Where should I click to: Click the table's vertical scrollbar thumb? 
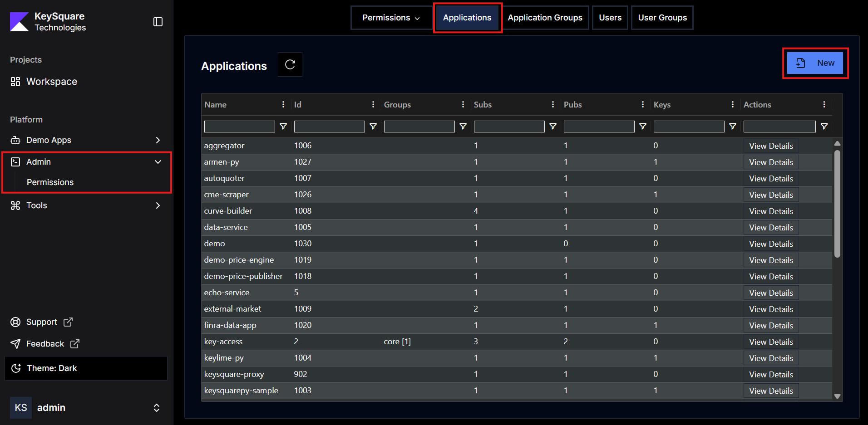click(x=837, y=204)
